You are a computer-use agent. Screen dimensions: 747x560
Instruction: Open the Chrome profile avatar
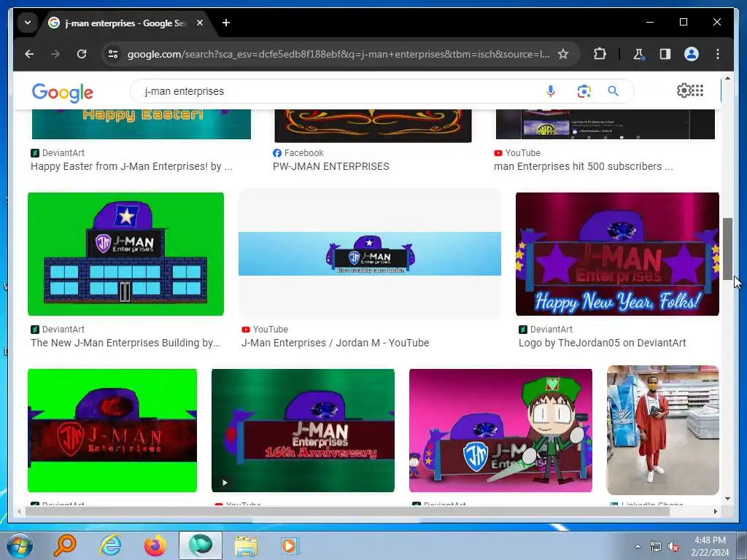[692, 54]
